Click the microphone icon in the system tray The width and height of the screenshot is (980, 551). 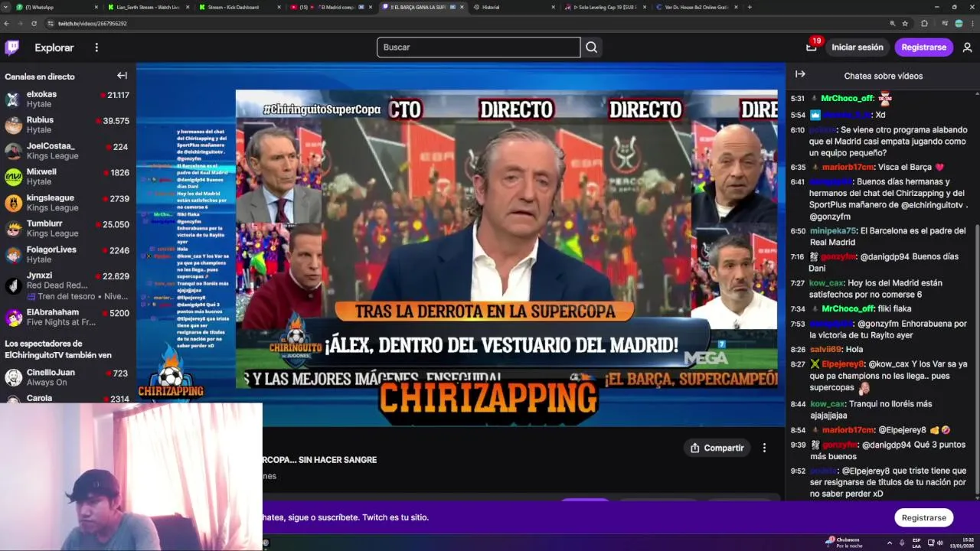[x=902, y=543]
